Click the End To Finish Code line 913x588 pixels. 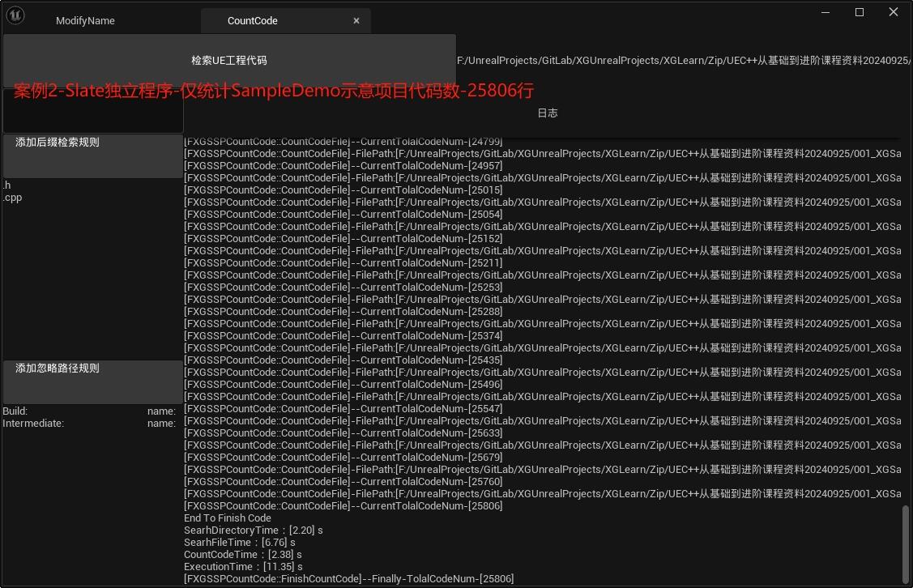228,518
